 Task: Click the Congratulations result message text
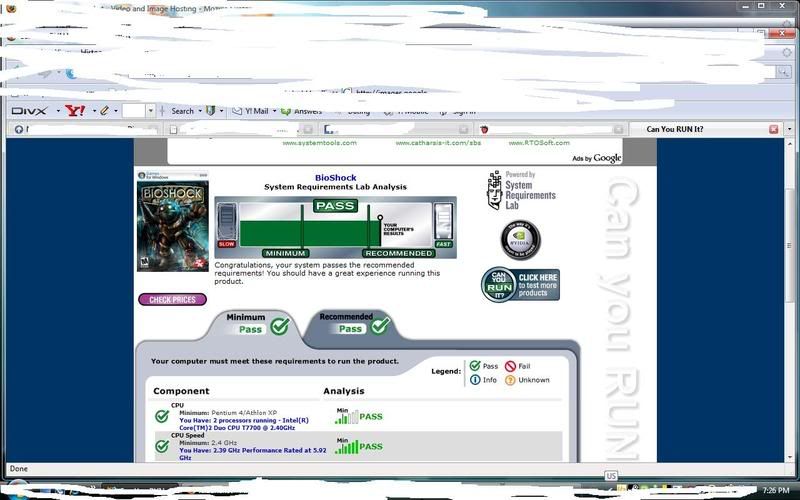click(327, 273)
